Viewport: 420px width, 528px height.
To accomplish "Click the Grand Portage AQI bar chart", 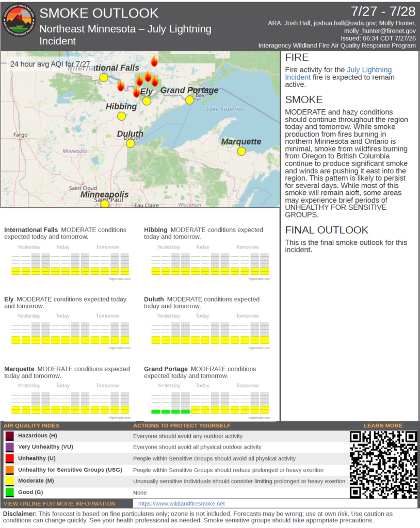I will pyautogui.click(x=210, y=403).
